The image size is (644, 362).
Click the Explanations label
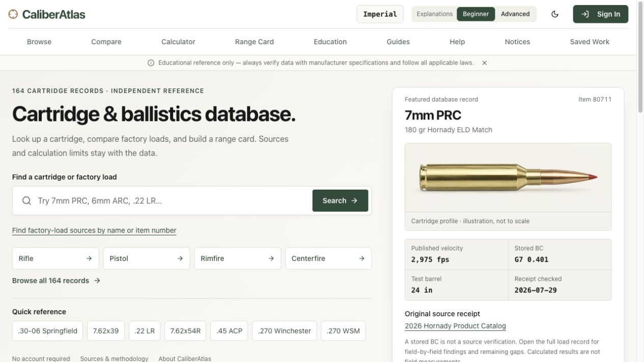tap(434, 14)
